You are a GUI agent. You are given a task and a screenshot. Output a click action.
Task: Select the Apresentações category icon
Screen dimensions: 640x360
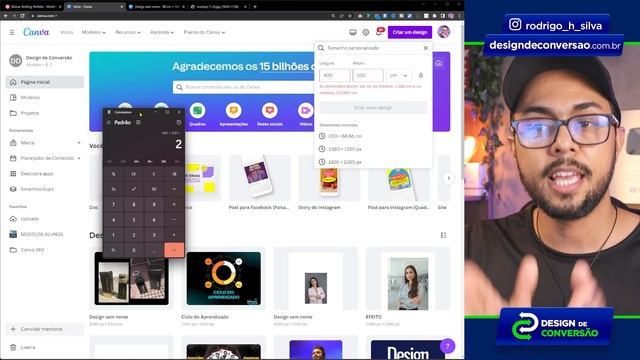tap(233, 110)
